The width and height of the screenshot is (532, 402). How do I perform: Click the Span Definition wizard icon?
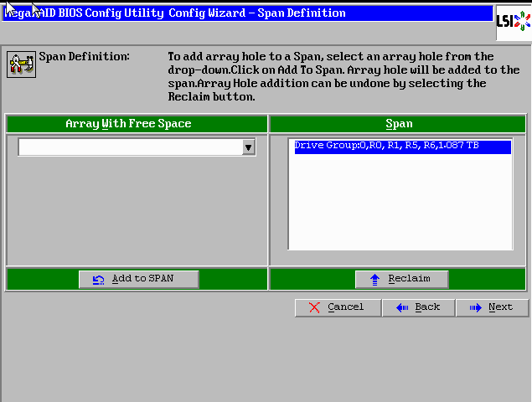[22, 64]
